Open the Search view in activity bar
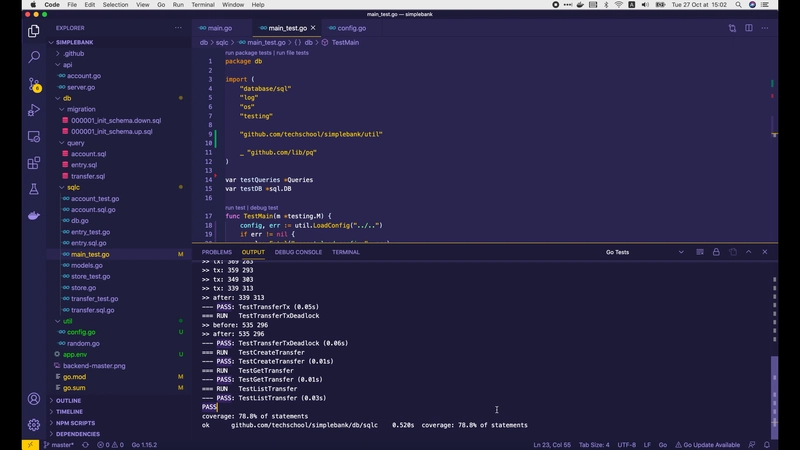The height and width of the screenshot is (450, 800). click(x=34, y=57)
